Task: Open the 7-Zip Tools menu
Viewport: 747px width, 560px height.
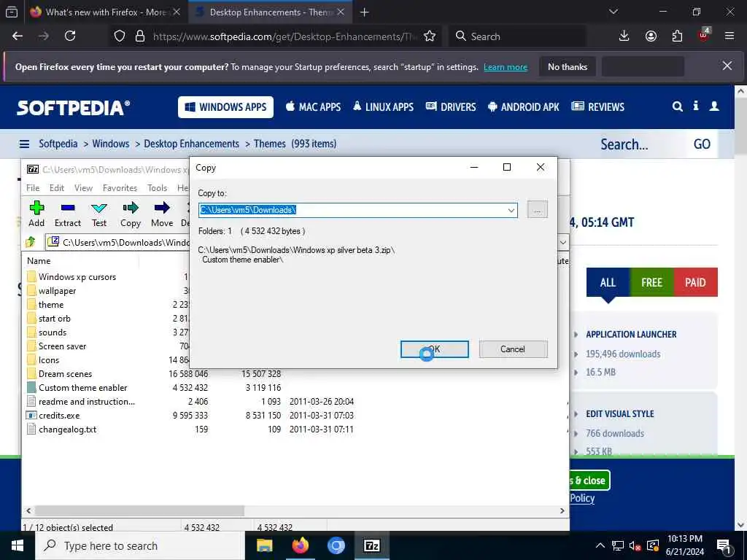Action: coord(158,187)
